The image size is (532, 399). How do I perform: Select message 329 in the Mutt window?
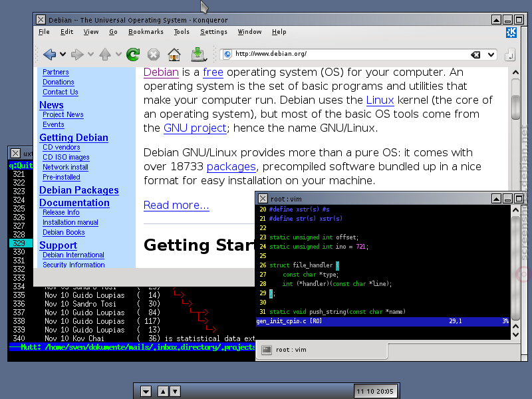[x=21, y=243]
